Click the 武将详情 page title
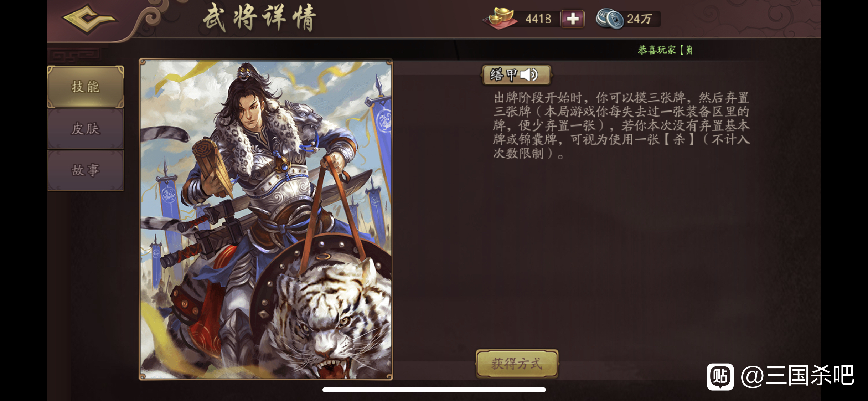The image size is (868, 401). (x=260, y=18)
